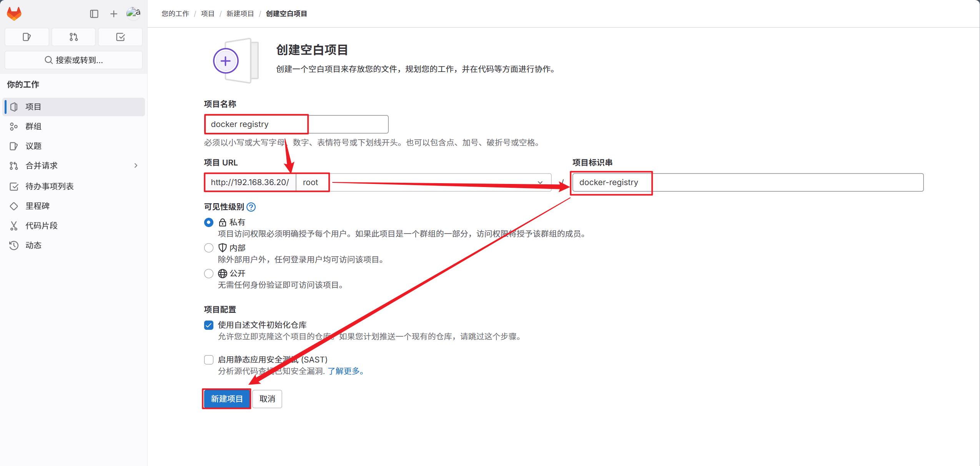Click the 新建项目 submit button
Screen dimensions: 980x466
coord(226,399)
